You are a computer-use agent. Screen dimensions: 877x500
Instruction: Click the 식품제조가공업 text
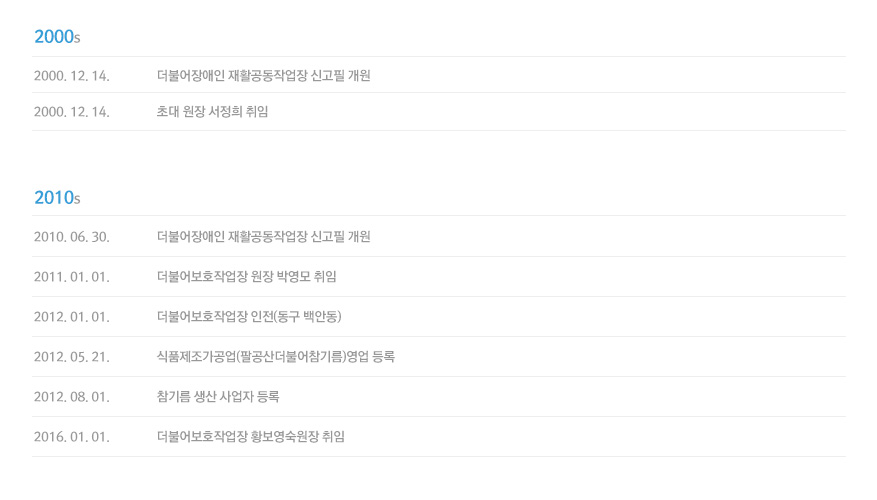tap(195, 357)
